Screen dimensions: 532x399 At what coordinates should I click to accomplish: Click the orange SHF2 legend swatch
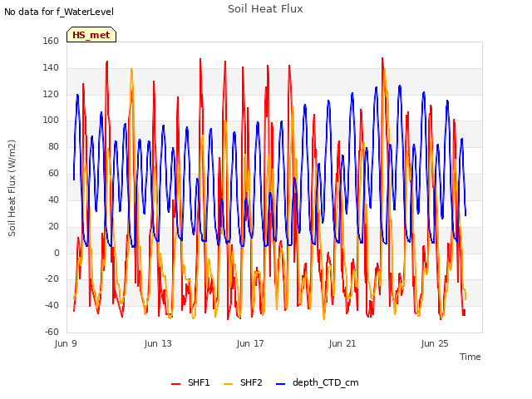coord(229,384)
